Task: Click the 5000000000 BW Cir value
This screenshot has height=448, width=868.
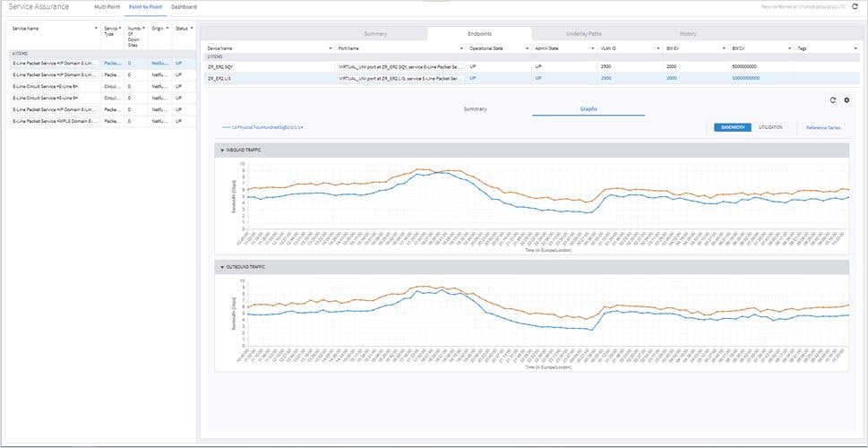Action: 744,66
